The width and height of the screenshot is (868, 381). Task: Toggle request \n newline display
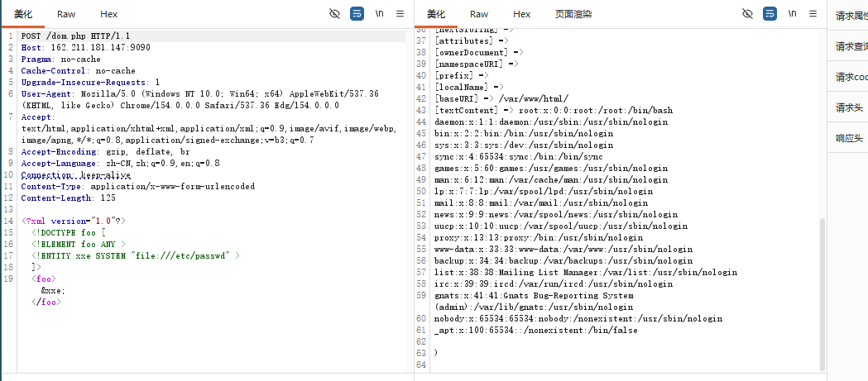pyautogui.click(x=379, y=13)
